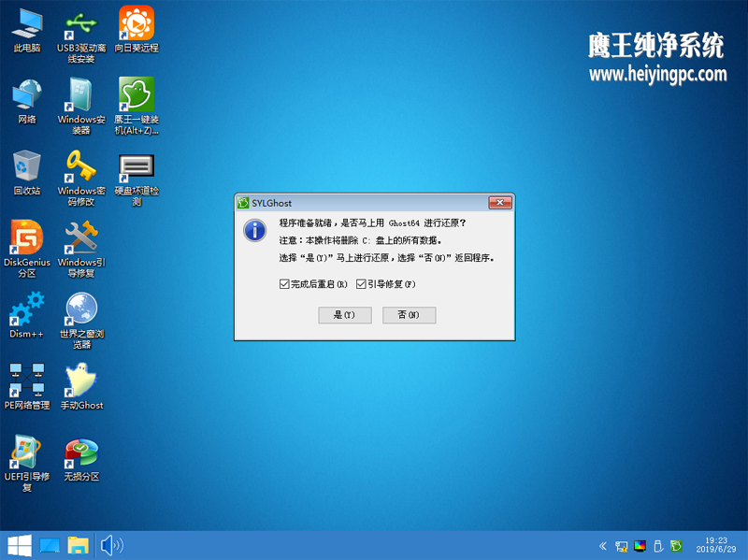Open Windows安装器 shortcut

81,107
